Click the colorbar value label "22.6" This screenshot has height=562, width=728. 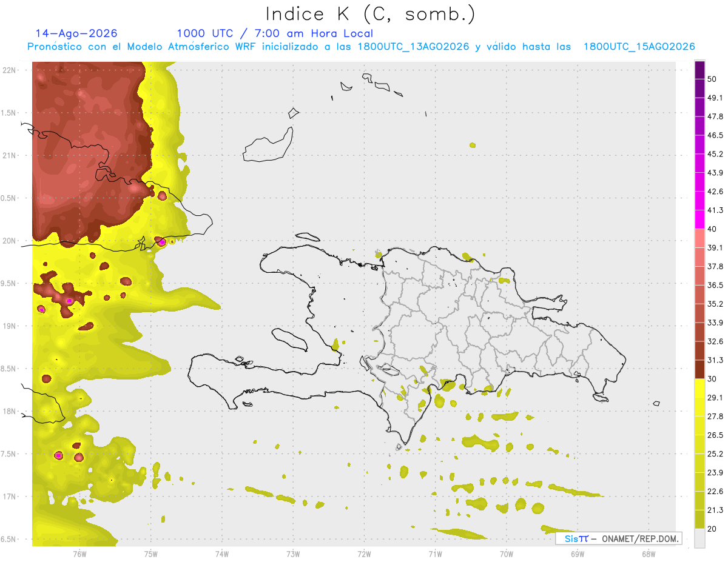pos(715,491)
